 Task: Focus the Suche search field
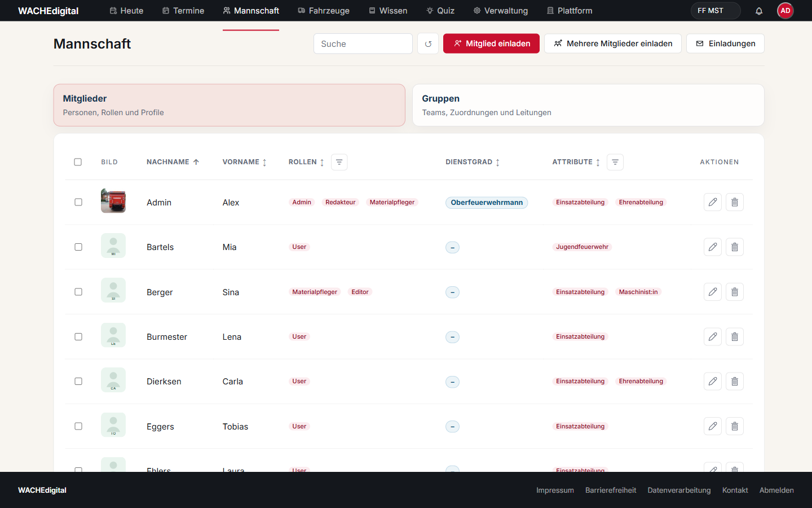point(363,43)
